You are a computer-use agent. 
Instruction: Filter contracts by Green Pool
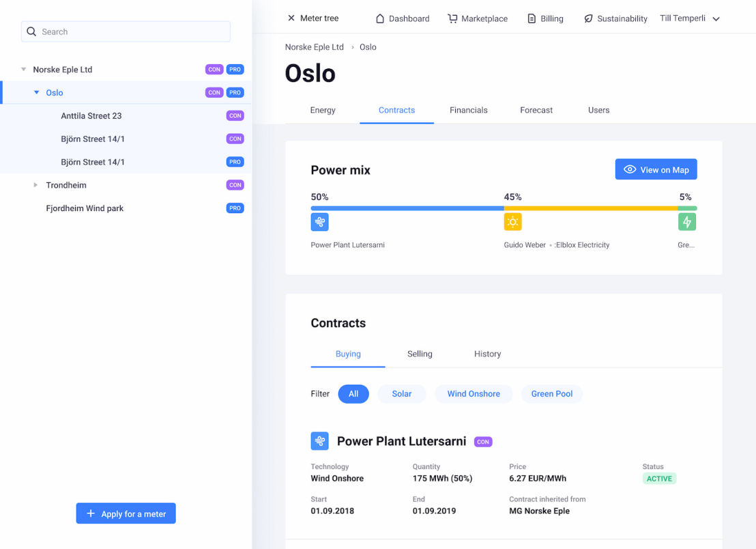[551, 394]
